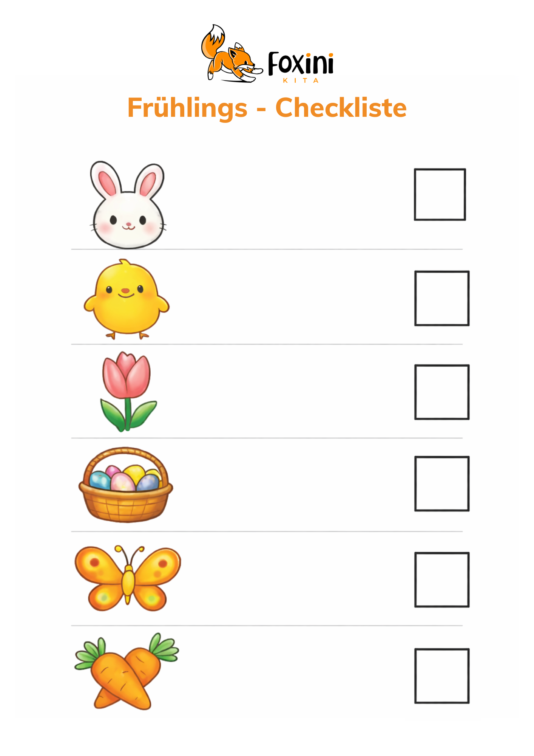Click the pink tulip icon
Viewport: 534px width, 756px height.
click(x=128, y=392)
